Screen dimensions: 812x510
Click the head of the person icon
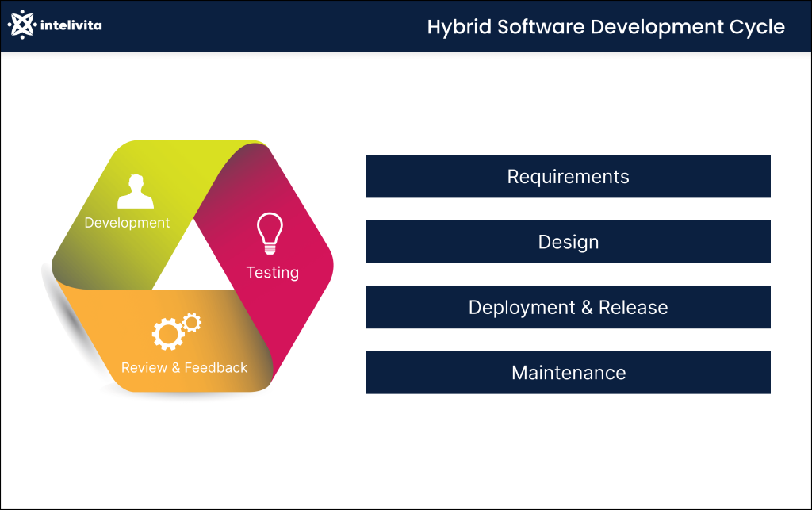click(136, 179)
